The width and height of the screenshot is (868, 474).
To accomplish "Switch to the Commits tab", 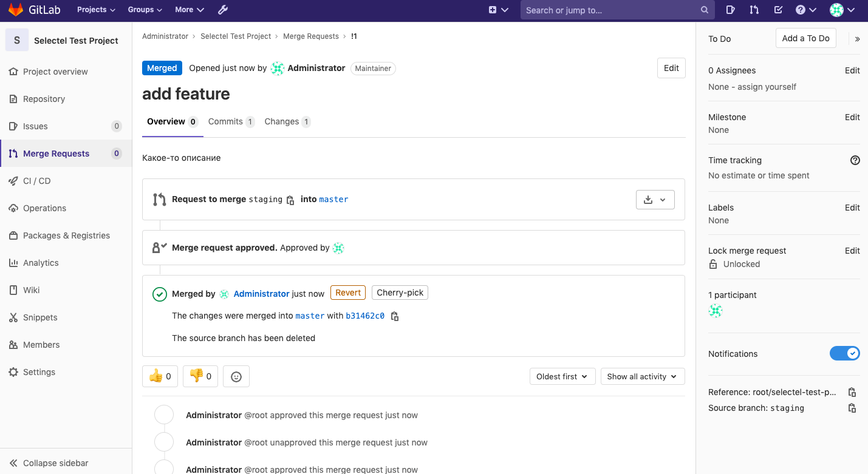I will pyautogui.click(x=231, y=121).
